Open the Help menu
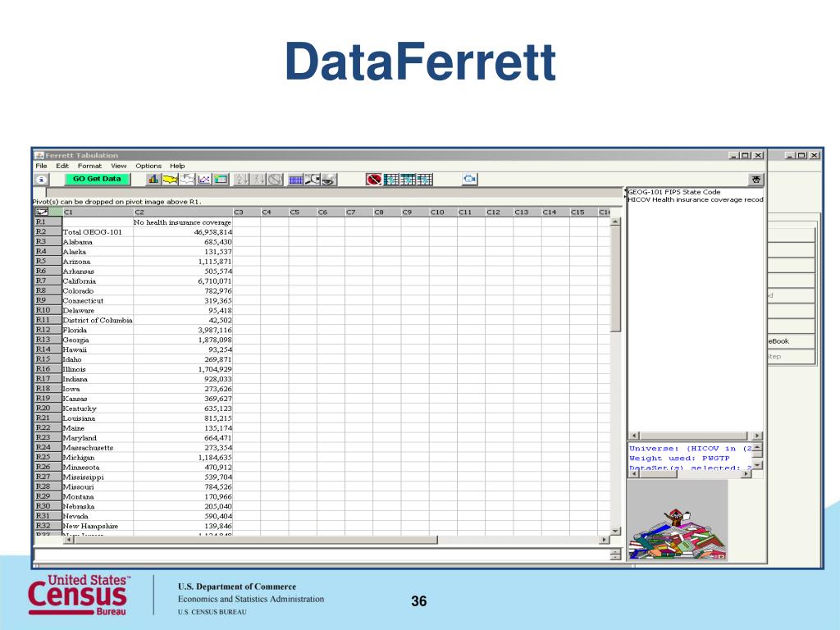This screenshot has height=630, width=840. point(177,166)
